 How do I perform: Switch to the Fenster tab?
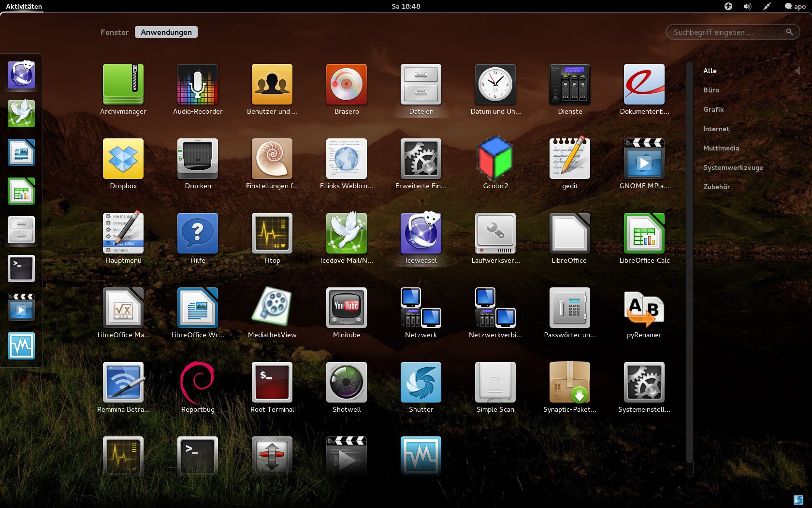[115, 32]
